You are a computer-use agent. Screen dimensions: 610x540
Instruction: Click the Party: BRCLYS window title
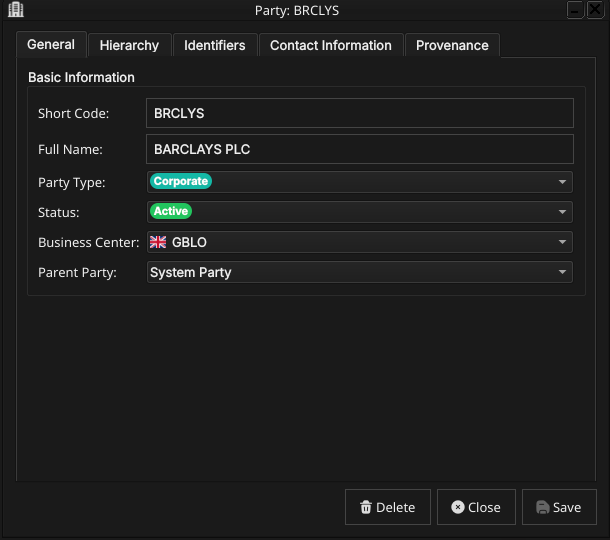[297, 11]
